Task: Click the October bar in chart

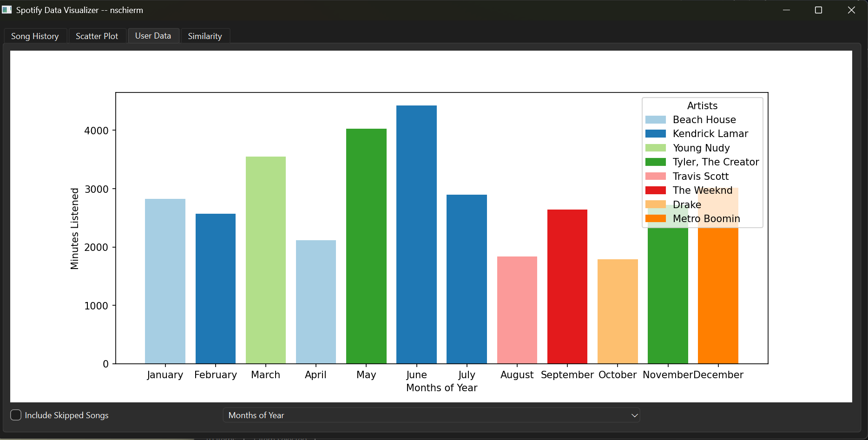Action: pos(618,311)
